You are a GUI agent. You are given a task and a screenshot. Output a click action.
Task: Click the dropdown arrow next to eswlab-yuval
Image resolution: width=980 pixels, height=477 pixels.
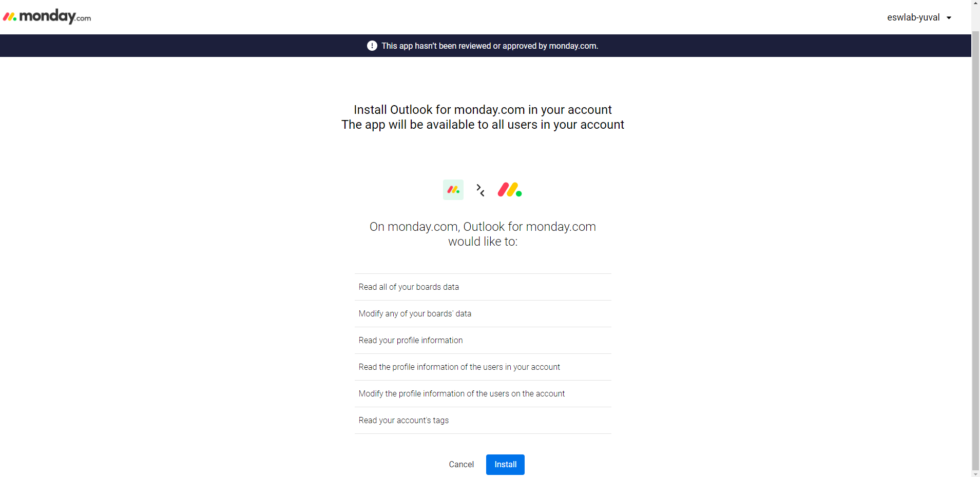tap(949, 18)
